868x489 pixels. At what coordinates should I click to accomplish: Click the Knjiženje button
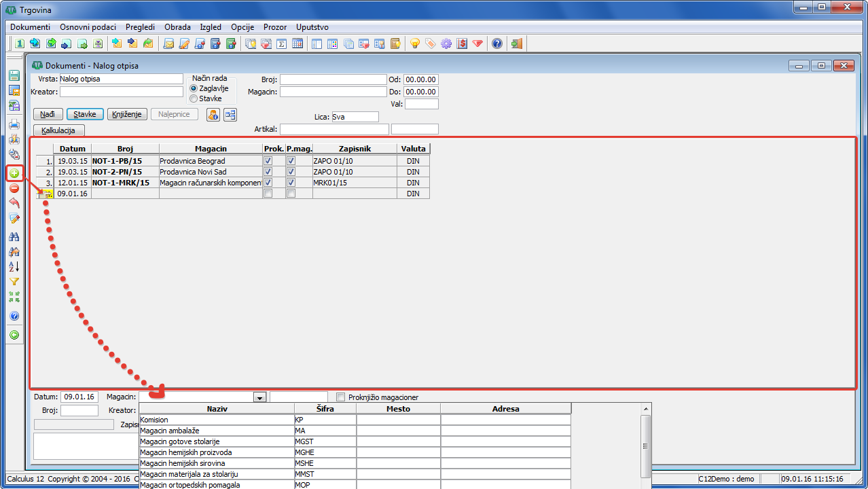[127, 114]
